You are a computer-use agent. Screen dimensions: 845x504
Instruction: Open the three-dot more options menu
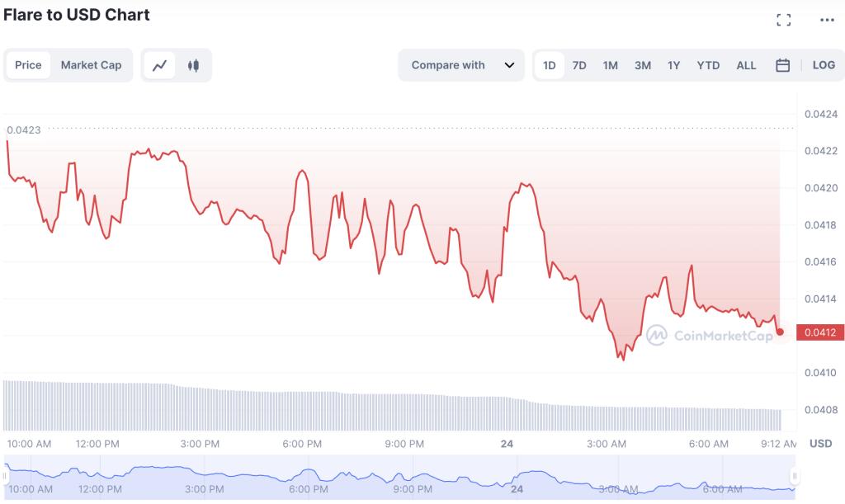click(x=827, y=20)
